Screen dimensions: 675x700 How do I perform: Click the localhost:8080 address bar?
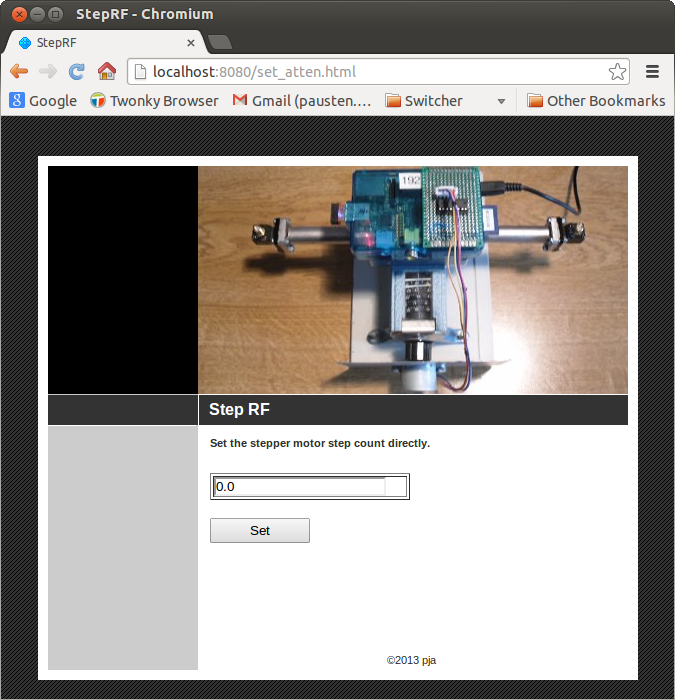pos(378,71)
